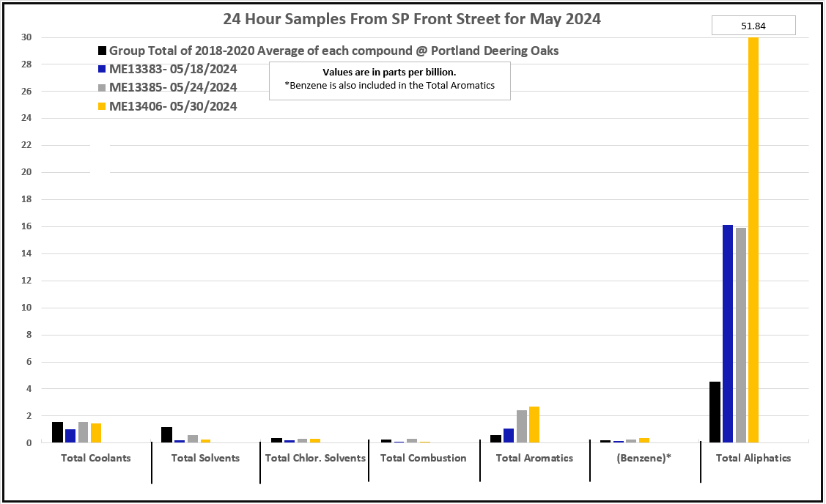Select the Total Chlor. Solvents axis label

click(x=315, y=458)
